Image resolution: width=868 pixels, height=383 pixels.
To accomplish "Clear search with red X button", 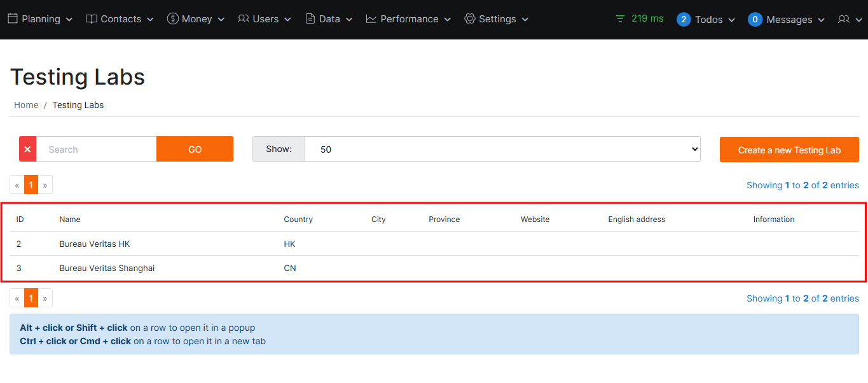I will tap(27, 149).
